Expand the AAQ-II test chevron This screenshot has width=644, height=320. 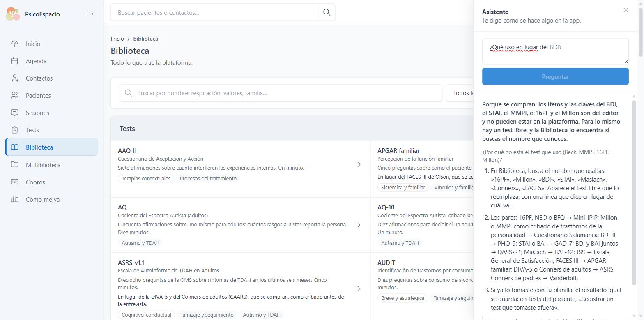tap(359, 164)
